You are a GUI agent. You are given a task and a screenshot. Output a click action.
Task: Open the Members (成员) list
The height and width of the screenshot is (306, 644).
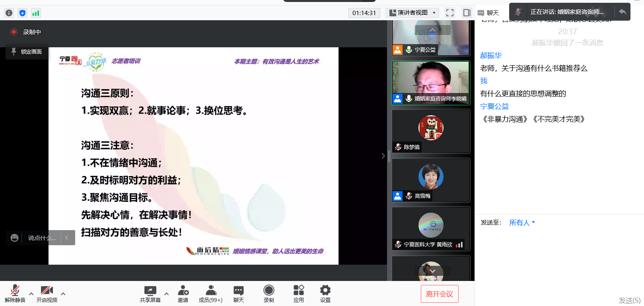[x=210, y=294]
